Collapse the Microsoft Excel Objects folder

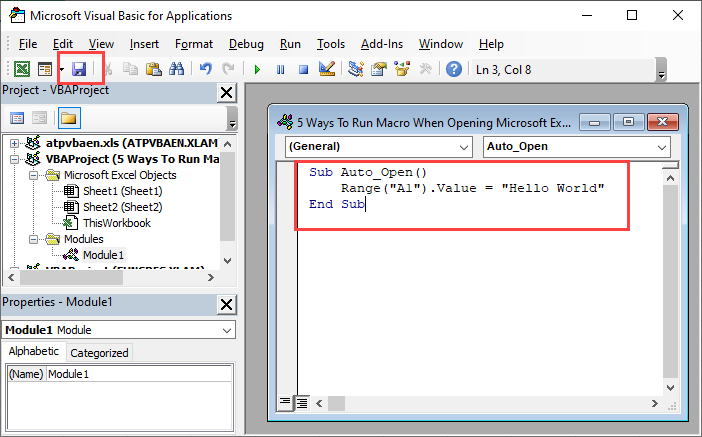click(x=33, y=175)
